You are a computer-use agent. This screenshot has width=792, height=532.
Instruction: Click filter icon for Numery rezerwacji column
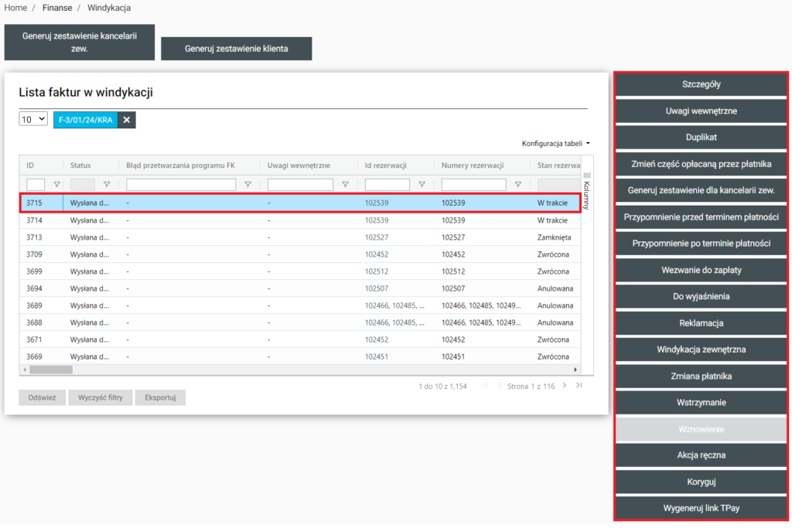pos(518,185)
